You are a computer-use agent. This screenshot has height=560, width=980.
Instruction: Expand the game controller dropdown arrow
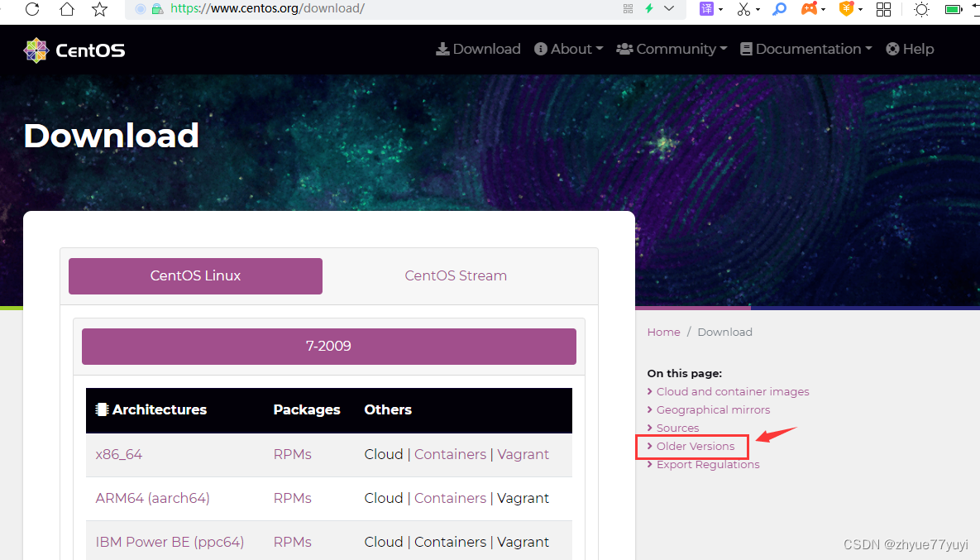point(823,9)
